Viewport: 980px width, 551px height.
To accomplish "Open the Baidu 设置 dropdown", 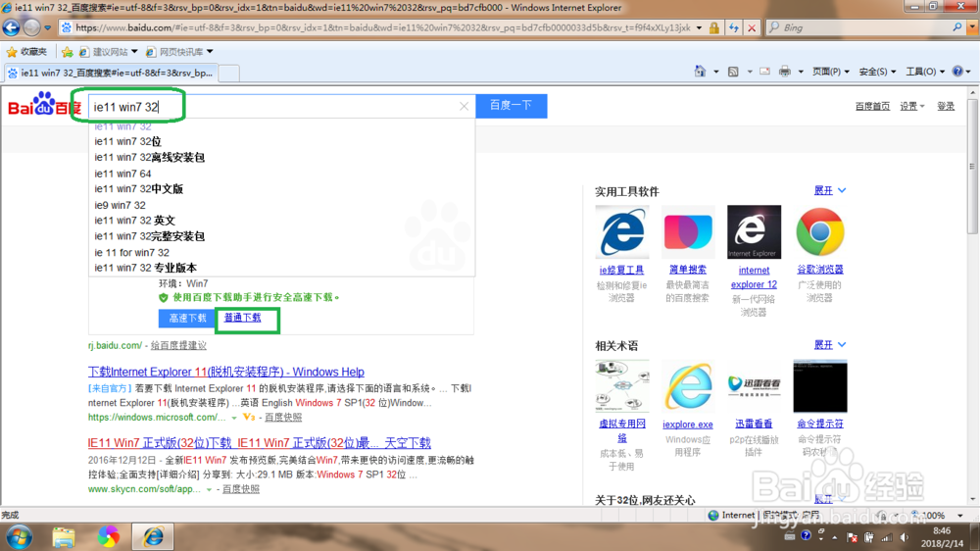I will tap(911, 106).
